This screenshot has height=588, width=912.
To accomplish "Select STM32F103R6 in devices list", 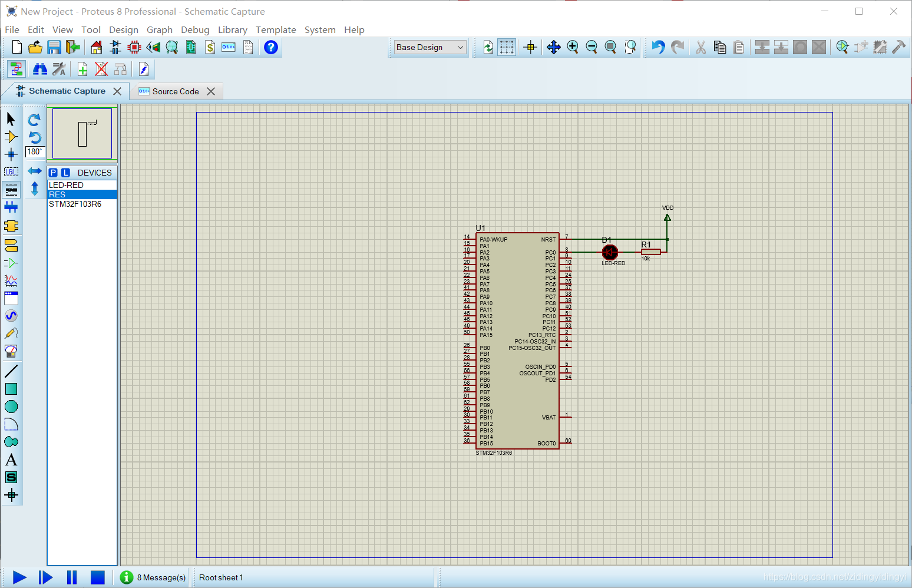I will click(82, 204).
